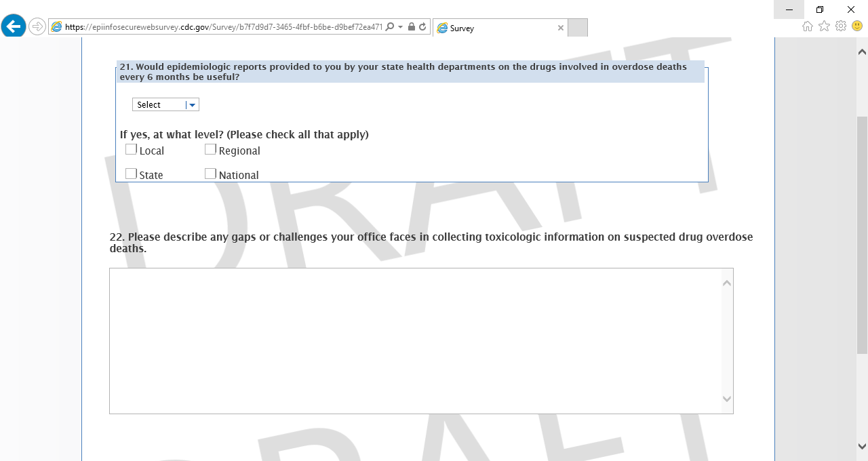868x461 pixels.
Task: Close the Survey tab
Action: tap(560, 28)
